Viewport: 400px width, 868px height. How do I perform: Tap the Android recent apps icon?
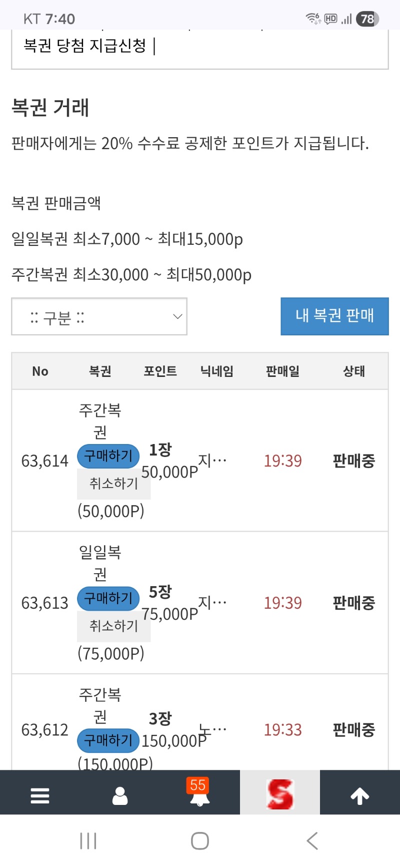point(88,841)
